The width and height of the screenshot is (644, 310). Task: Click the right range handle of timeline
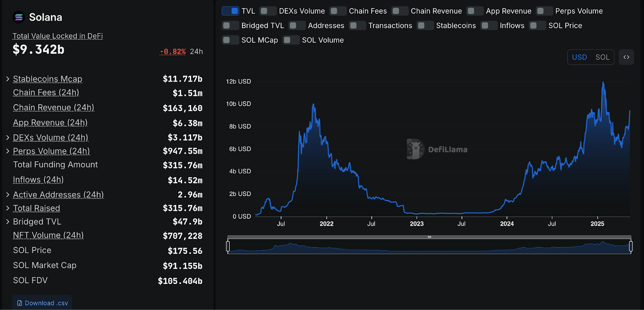click(x=631, y=246)
